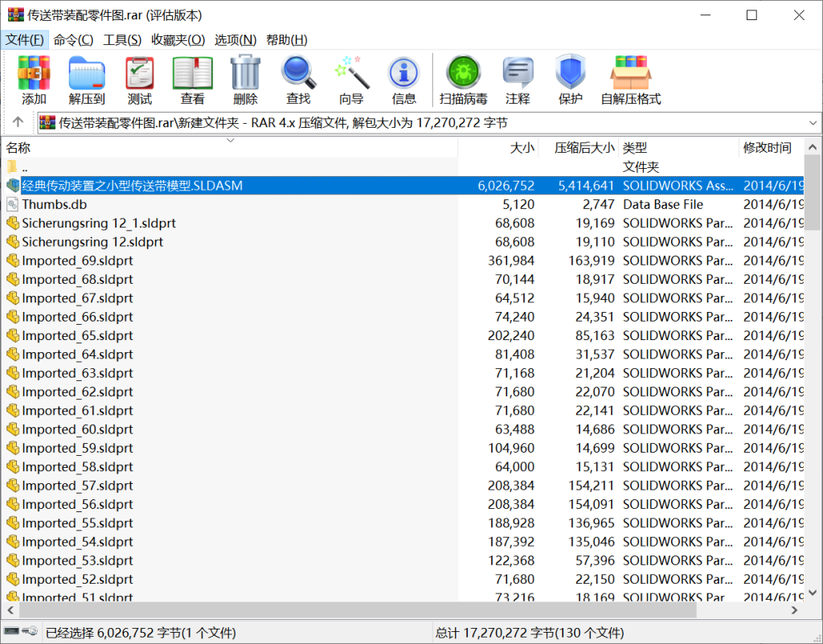Image resolution: width=823 pixels, height=644 pixels.
Task: Open the 文件(F) menu
Action: point(25,39)
